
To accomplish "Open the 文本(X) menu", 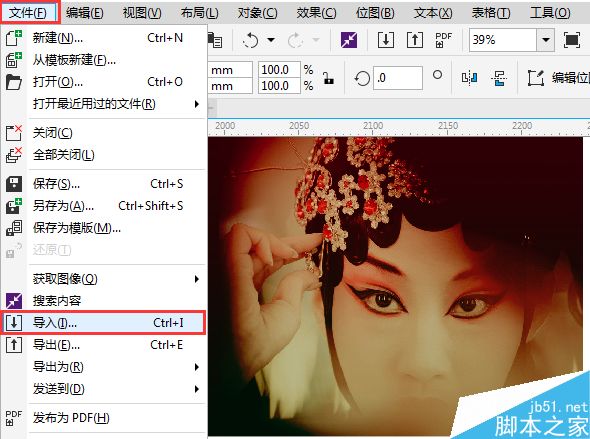I will pos(433,13).
